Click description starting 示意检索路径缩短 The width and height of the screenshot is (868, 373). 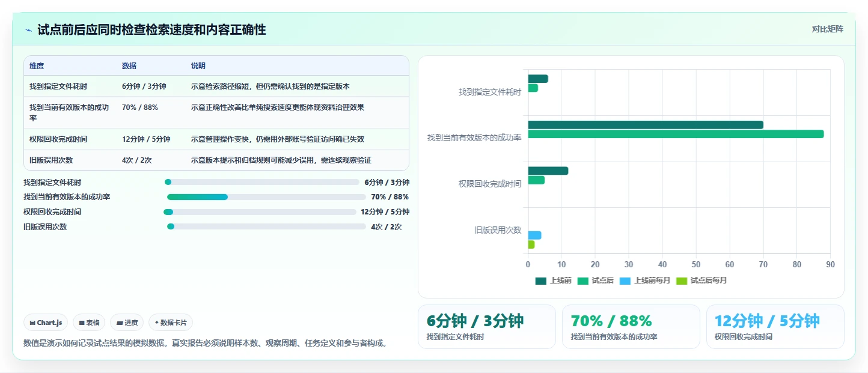270,86
